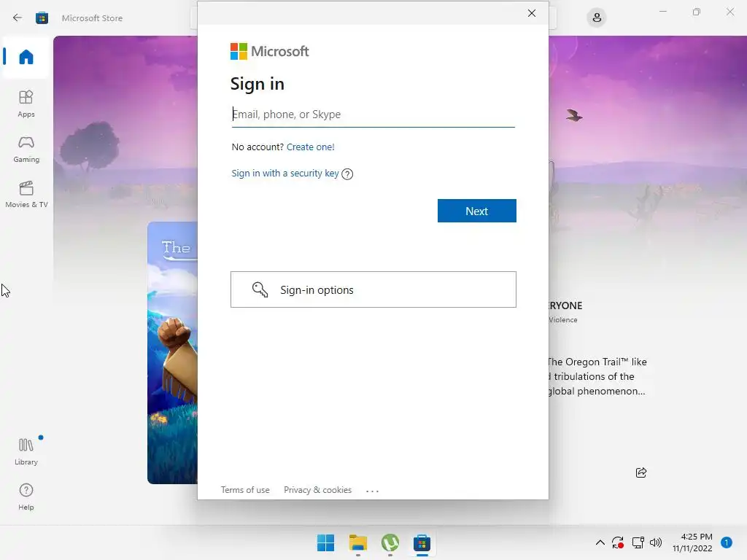Close the Sign in dialog

click(x=532, y=13)
